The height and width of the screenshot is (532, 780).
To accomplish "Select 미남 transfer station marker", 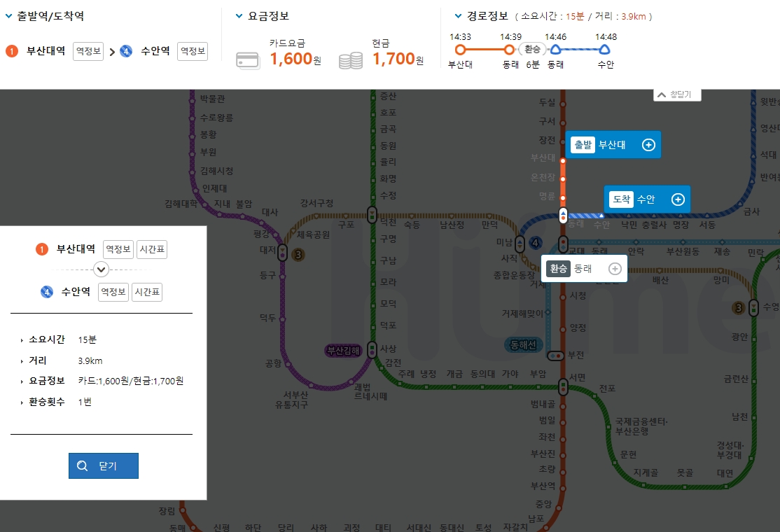I will coord(520,244).
